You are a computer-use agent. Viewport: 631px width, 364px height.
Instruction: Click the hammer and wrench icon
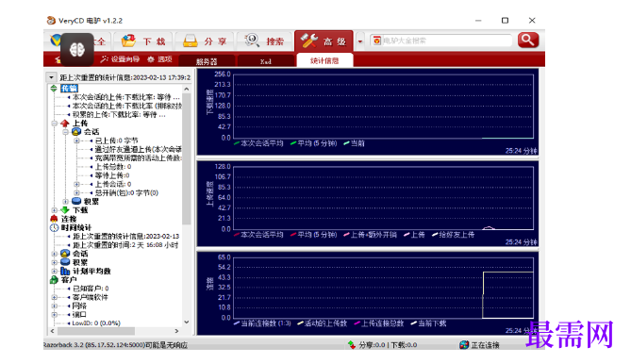pyautogui.click(x=309, y=41)
